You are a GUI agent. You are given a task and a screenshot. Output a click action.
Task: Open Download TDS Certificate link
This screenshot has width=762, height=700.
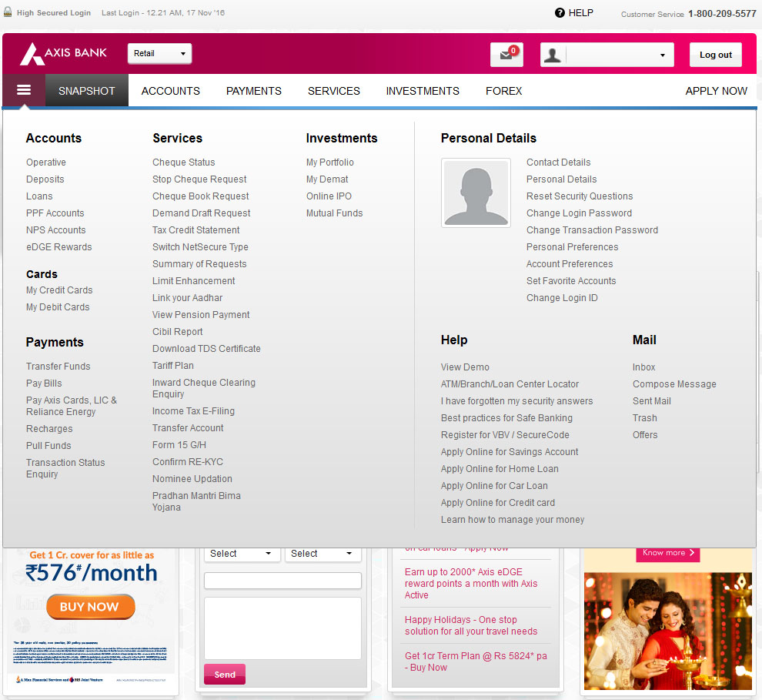[x=206, y=349]
